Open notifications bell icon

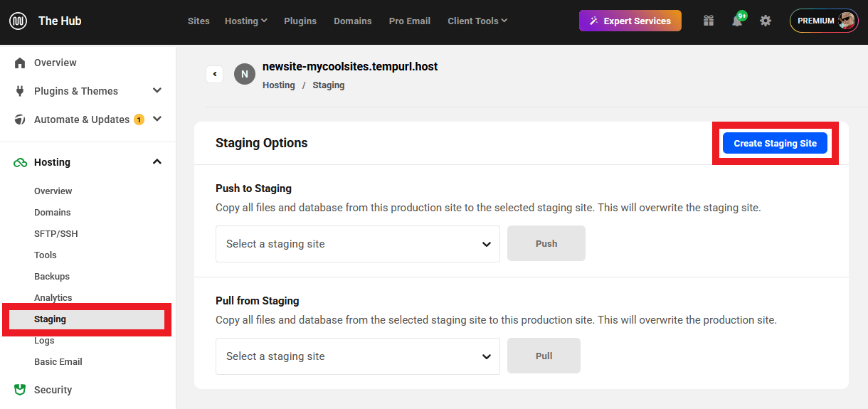pyautogui.click(x=737, y=21)
